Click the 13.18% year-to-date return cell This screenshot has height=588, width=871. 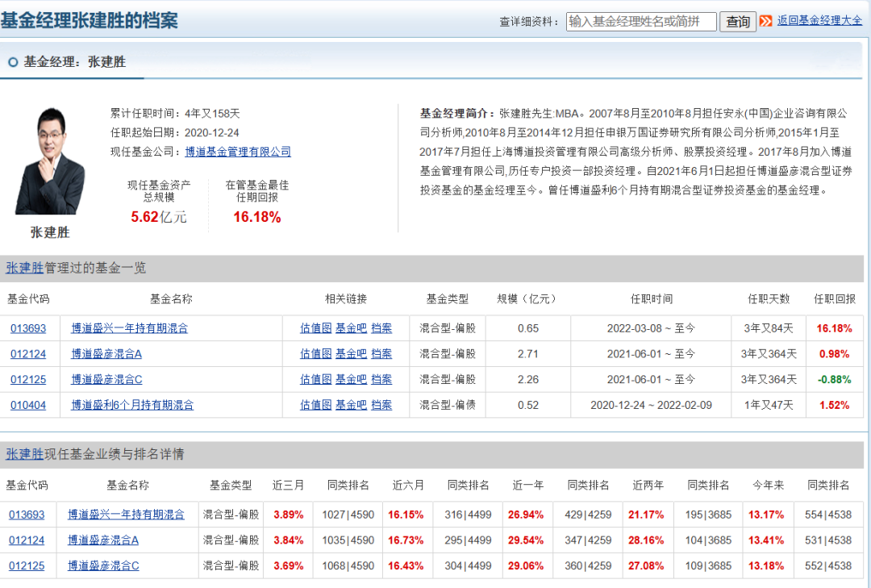(x=766, y=565)
